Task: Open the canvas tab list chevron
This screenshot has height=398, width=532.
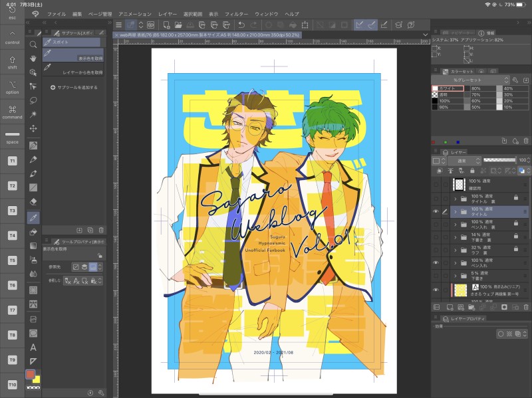Action: [425, 35]
